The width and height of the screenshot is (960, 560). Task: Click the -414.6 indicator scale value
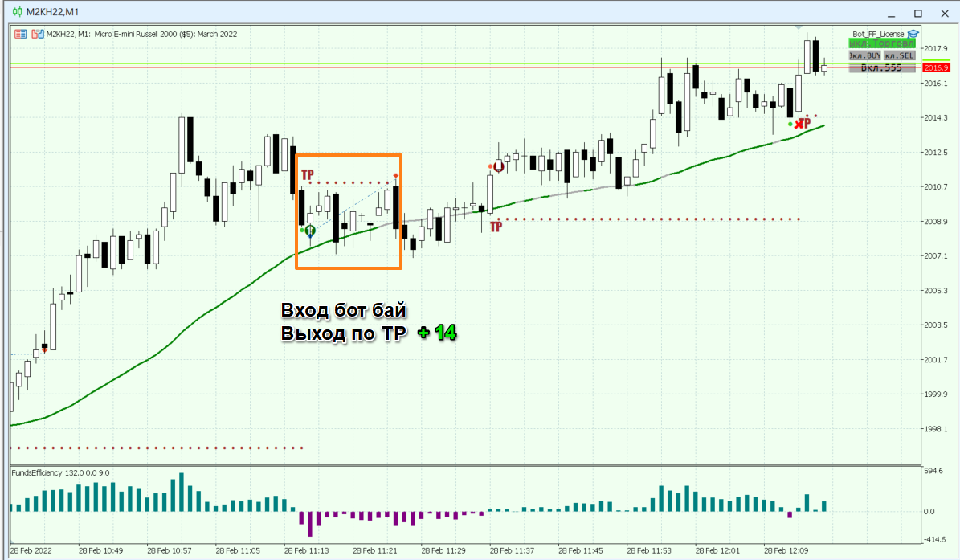[935, 540]
